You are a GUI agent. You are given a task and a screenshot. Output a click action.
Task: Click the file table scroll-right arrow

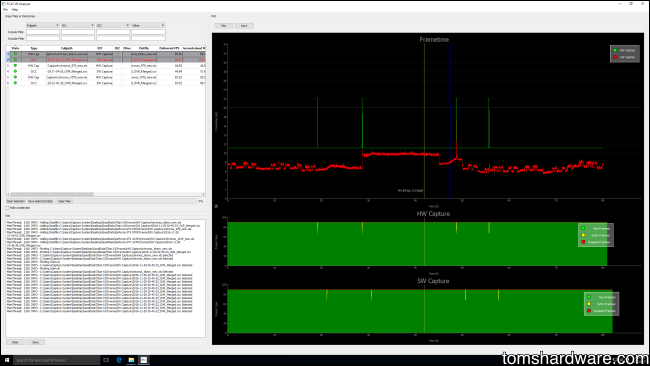(x=203, y=194)
